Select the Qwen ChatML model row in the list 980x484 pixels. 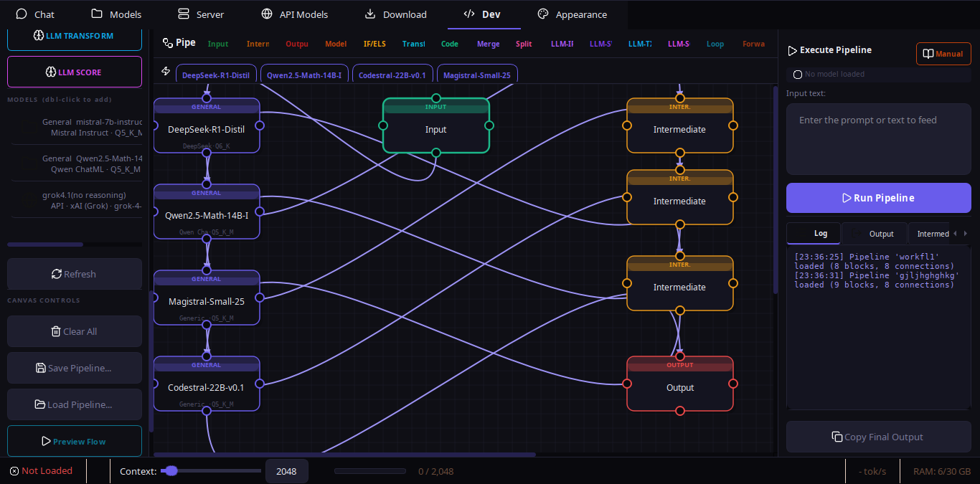click(77, 163)
